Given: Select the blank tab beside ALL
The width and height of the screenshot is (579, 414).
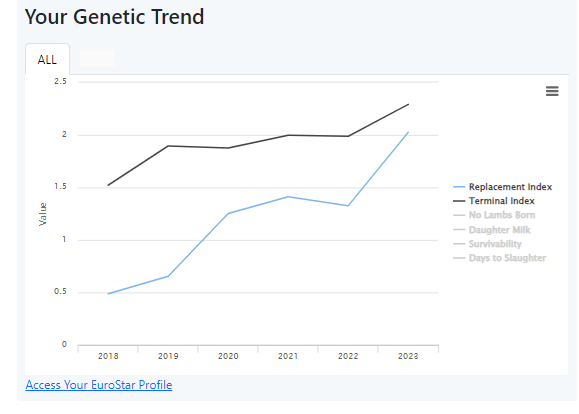Looking at the screenshot, I should coord(97,58).
